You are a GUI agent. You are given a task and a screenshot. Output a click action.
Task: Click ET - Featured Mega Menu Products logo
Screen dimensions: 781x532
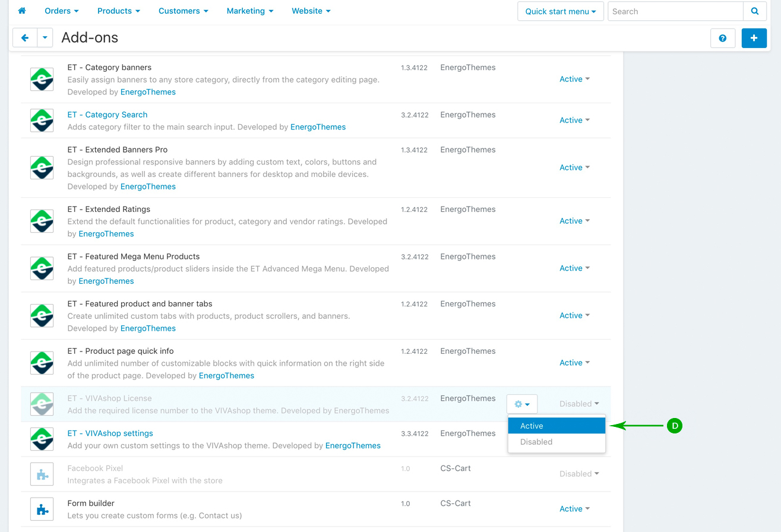tap(42, 268)
